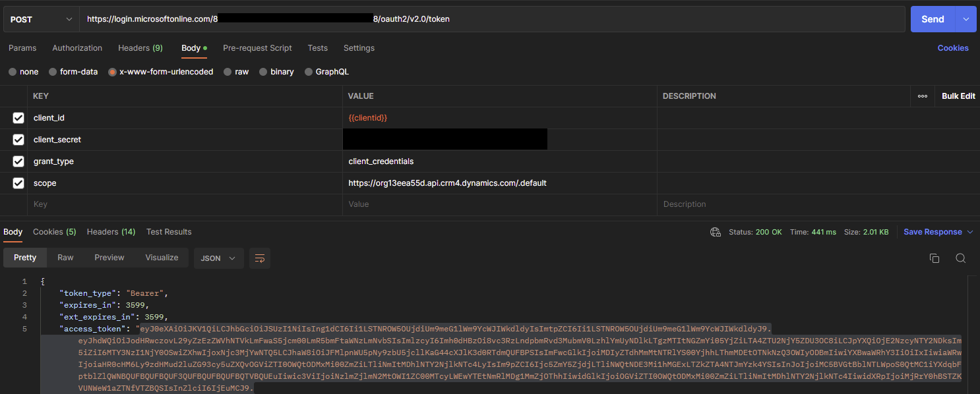Disable the scope parameter checkbox

(18, 183)
